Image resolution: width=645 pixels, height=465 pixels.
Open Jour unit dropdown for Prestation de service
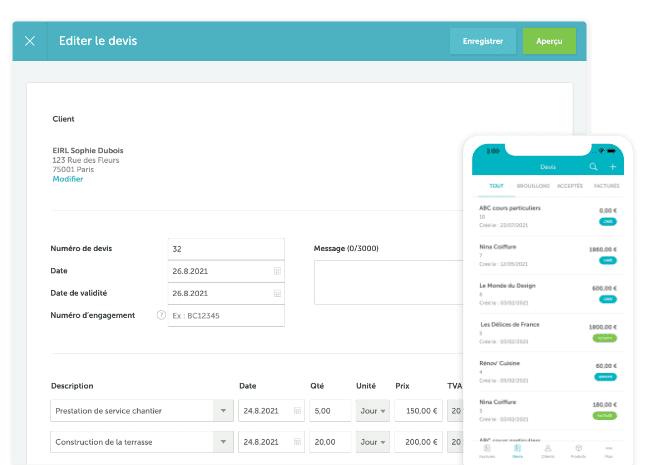[373, 411]
